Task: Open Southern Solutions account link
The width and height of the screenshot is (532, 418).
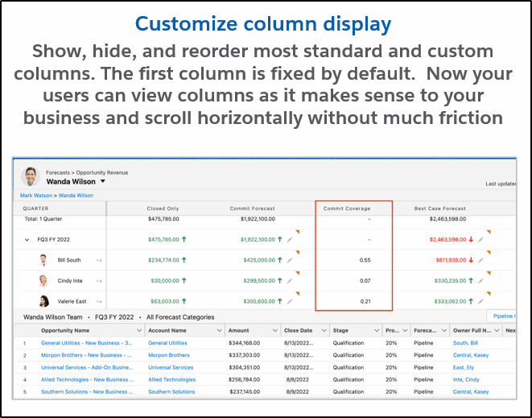Action: [x=171, y=392]
